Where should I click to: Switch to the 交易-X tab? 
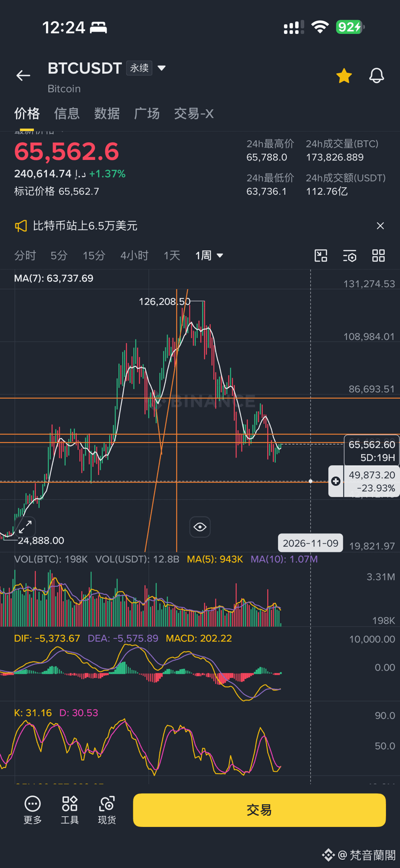[x=194, y=114]
